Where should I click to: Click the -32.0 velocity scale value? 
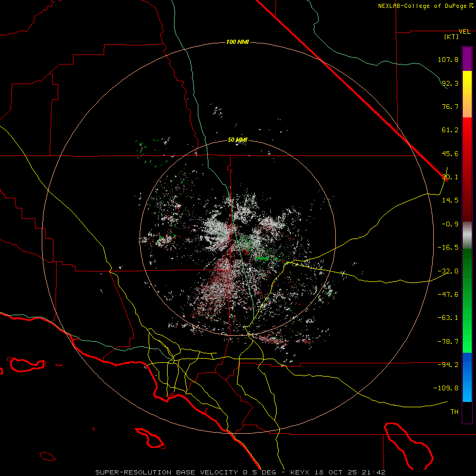click(448, 271)
